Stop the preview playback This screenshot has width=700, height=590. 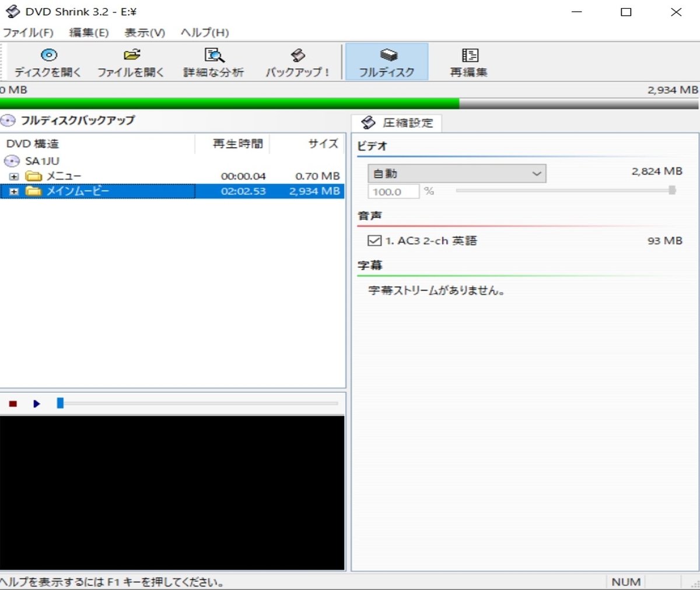click(13, 403)
